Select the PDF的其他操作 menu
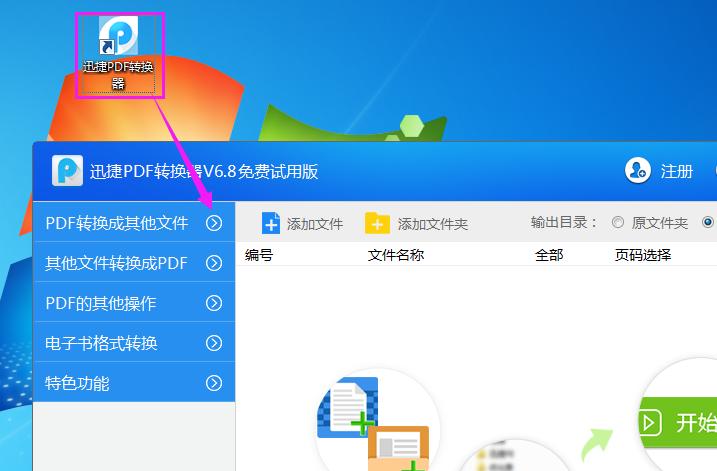This screenshot has width=717, height=471. tap(134, 303)
